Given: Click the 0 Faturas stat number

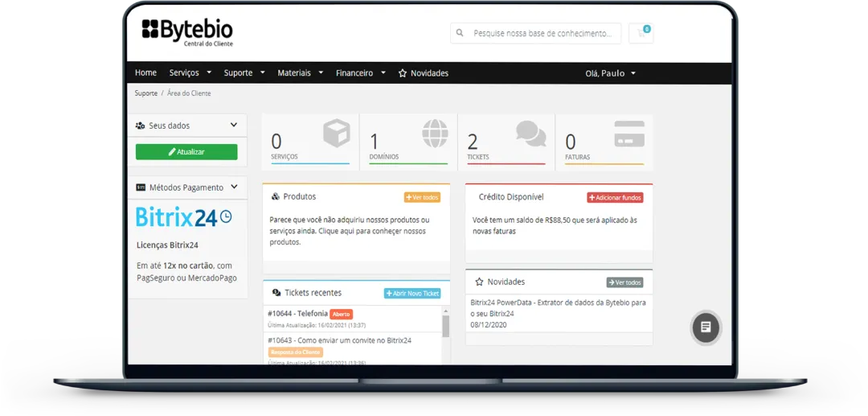Looking at the screenshot, I should 570,142.
